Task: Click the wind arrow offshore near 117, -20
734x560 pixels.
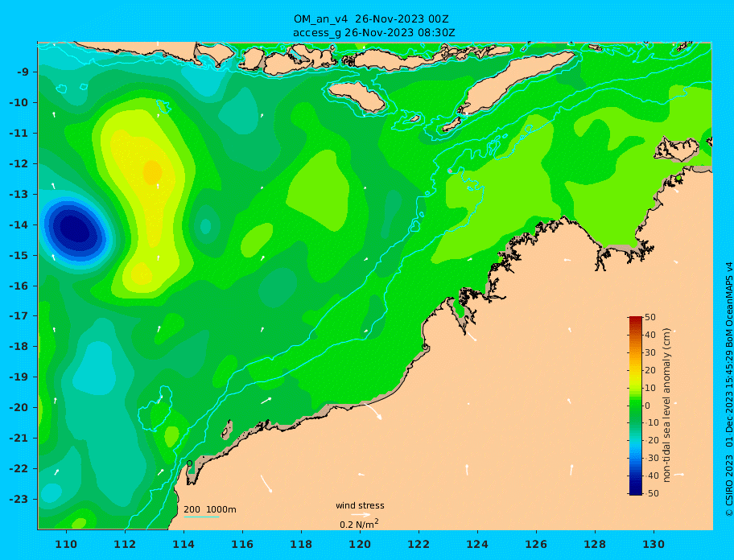Action: coord(266,401)
